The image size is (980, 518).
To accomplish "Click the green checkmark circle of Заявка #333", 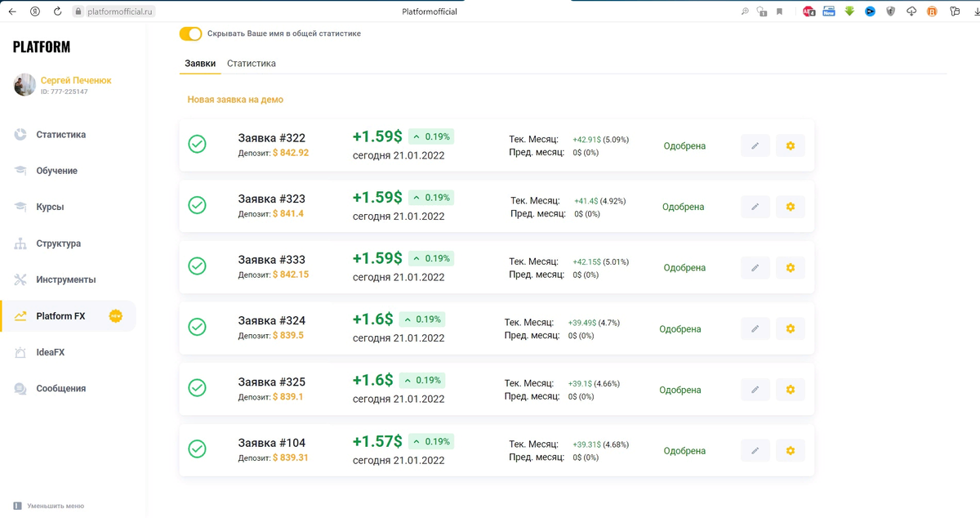I will (x=197, y=266).
